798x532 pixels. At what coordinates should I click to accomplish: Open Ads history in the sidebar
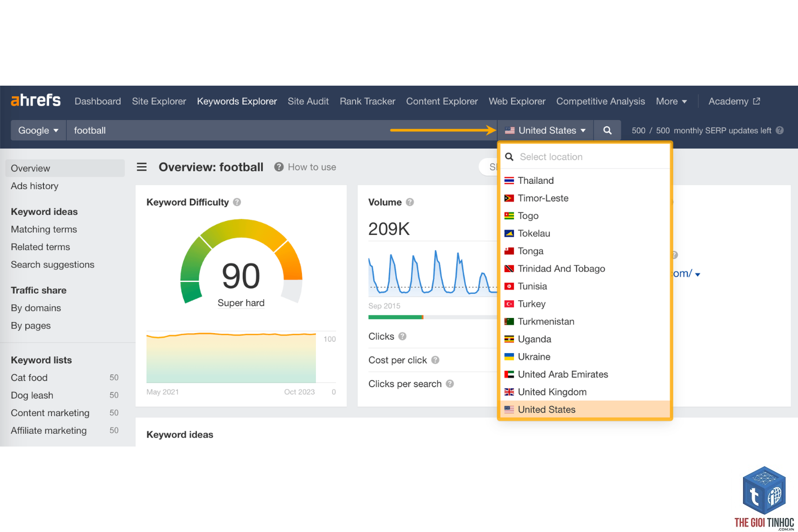[35, 186]
